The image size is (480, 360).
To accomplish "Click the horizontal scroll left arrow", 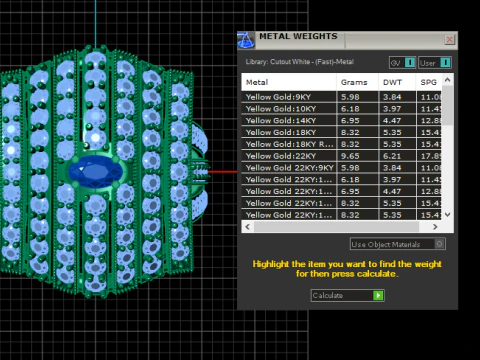I will 247,227.
